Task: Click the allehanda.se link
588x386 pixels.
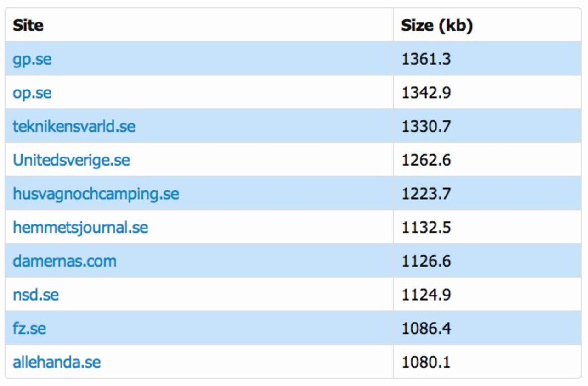Action: click(x=57, y=362)
